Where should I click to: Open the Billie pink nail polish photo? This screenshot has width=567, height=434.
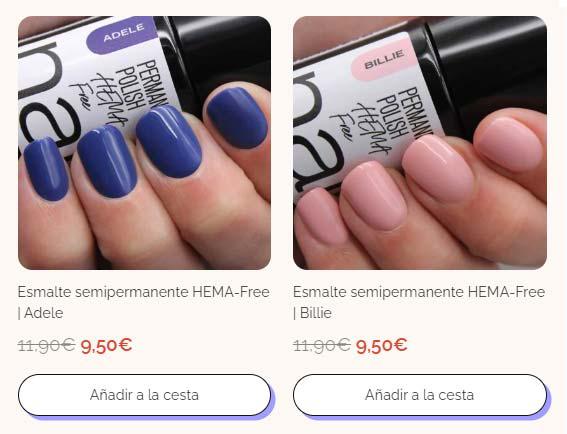pyautogui.click(x=420, y=143)
